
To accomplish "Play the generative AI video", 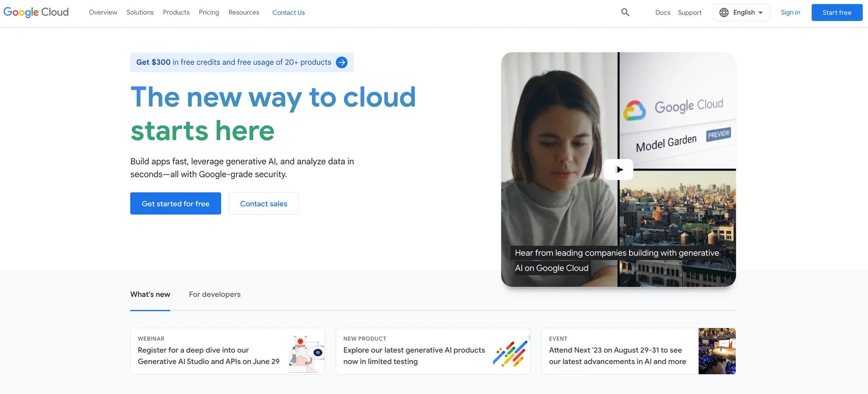I will tap(618, 169).
